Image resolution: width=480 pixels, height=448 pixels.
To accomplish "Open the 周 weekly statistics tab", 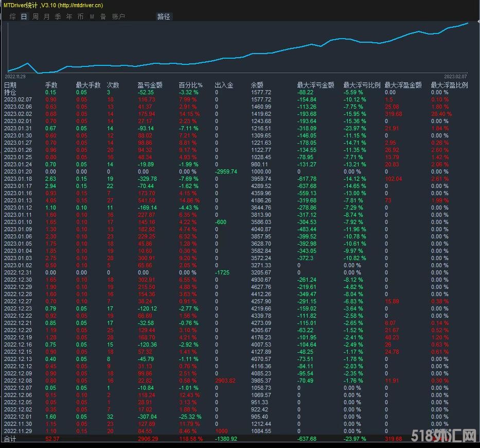I will point(35,16).
